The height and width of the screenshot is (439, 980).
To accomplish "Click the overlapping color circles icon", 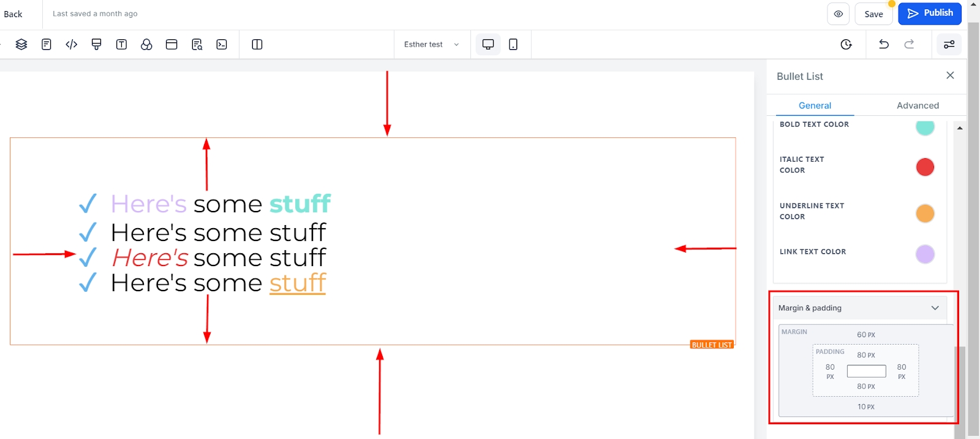I will 146,44.
